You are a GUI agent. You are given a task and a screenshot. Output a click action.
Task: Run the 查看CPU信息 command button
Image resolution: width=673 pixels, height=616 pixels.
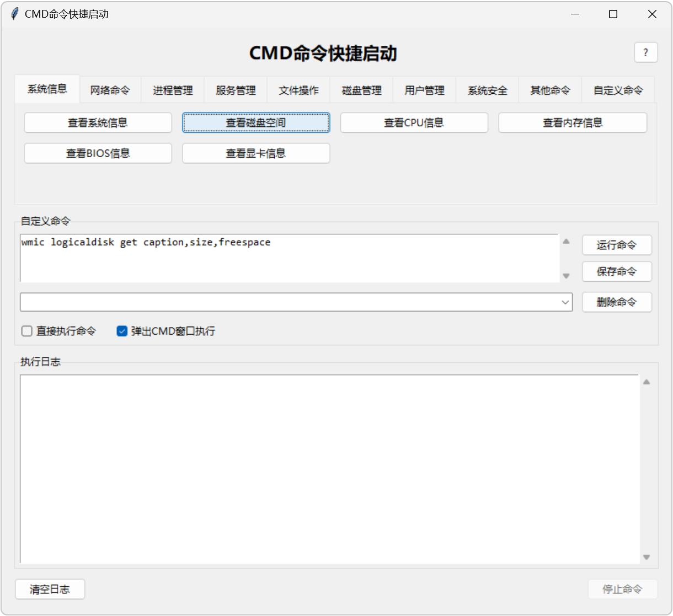click(x=414, y=122)
